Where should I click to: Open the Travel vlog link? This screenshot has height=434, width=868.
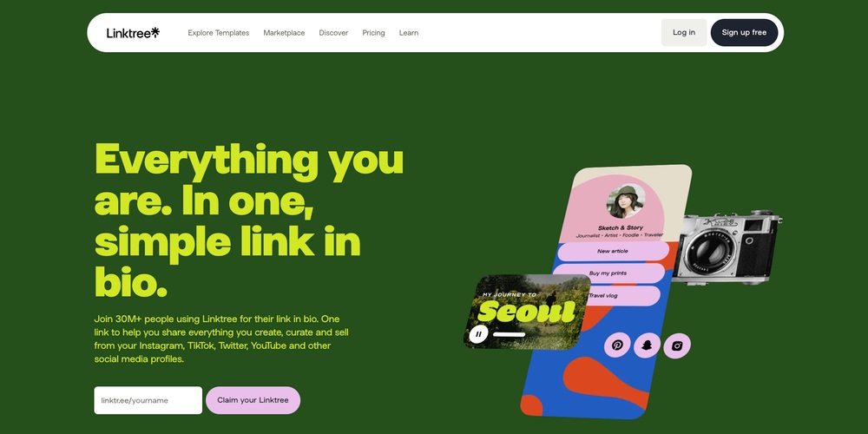click(x=622, y=296)
